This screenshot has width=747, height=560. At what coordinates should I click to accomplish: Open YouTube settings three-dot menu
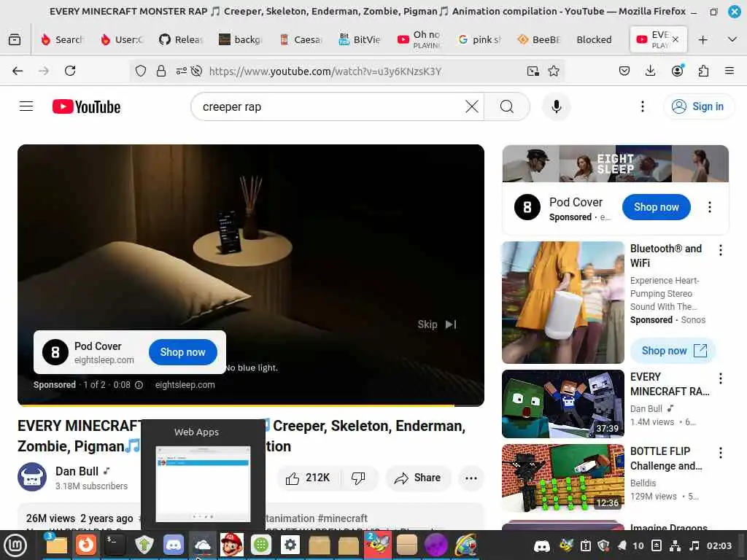pos(642,106)
